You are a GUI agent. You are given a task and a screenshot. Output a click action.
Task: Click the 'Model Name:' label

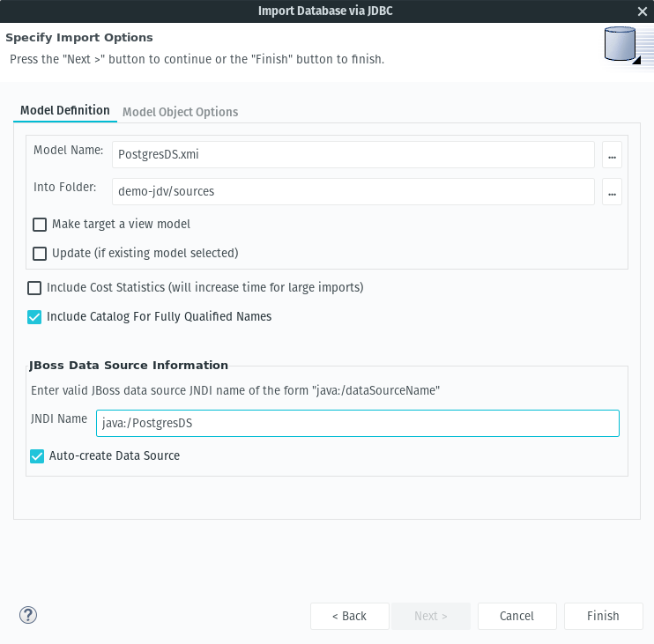click(x=69, y=150)
